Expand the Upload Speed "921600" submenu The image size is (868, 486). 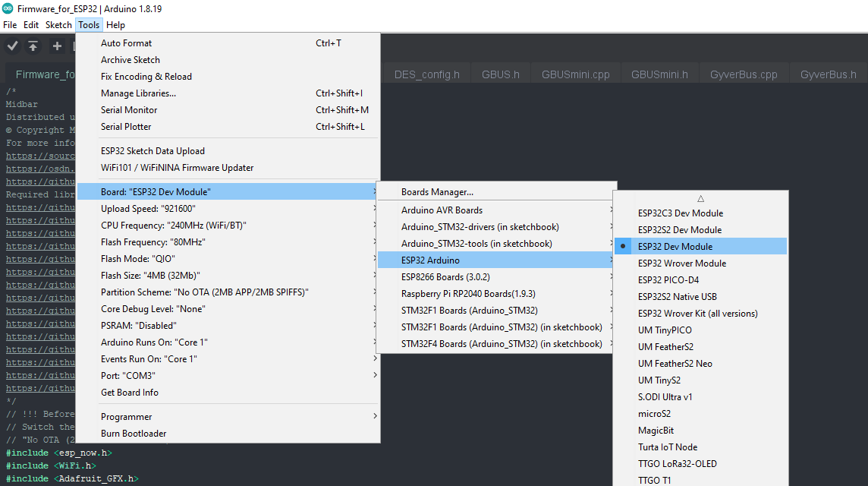pyautogui.click(x=228, y=208)
